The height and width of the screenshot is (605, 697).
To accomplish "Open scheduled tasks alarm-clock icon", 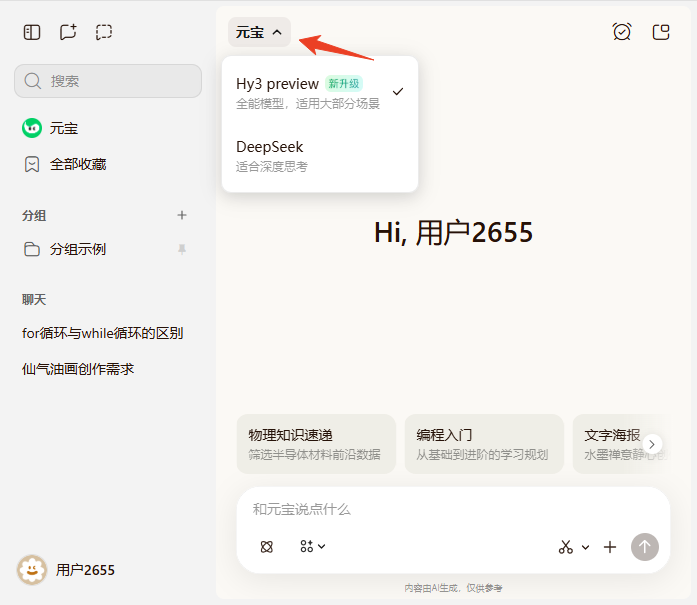I will coord(621,32).
